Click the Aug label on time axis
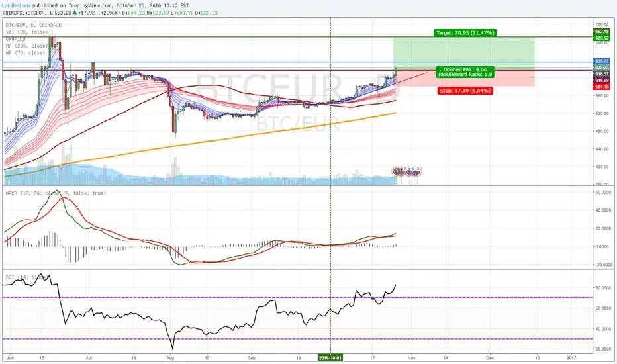This screenshot has width=617, height=364. [x=170, y=358]
